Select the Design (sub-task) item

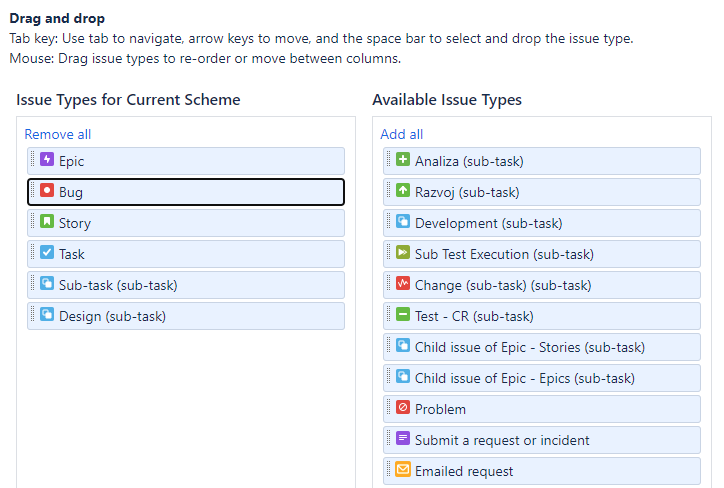tap(112, 316)
